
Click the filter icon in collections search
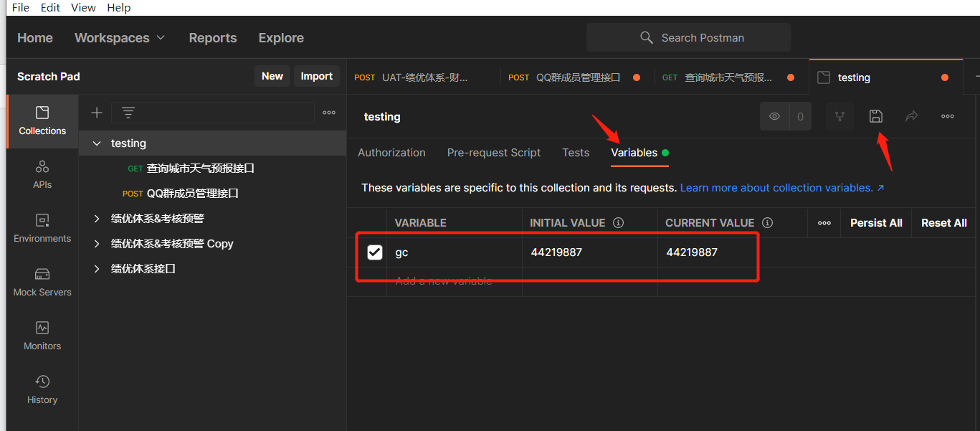(x=128, y=113)
